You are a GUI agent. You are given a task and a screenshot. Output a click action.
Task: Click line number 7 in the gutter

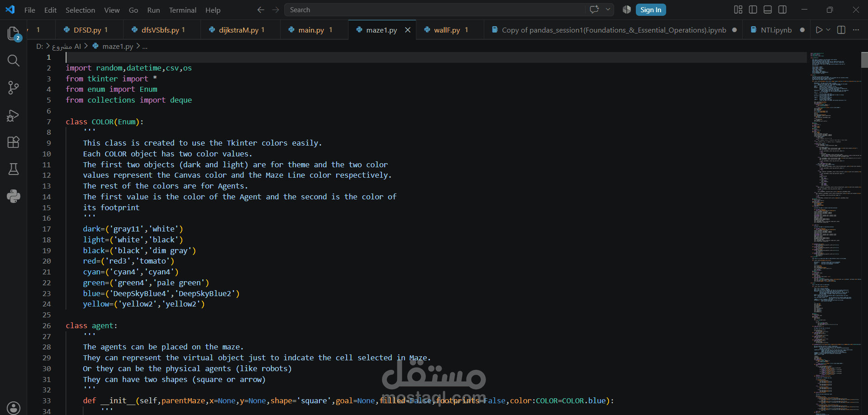(x=48, y=122)
